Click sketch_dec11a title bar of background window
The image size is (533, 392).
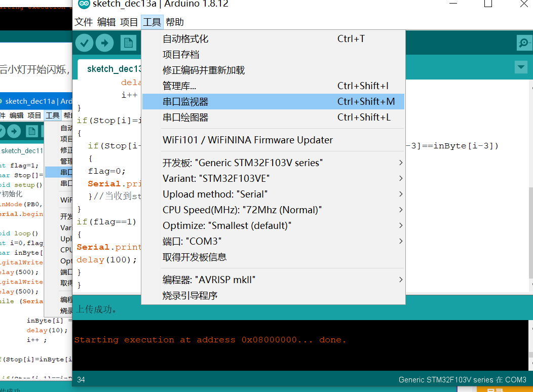pyautogui.click(x=36, y=101)
